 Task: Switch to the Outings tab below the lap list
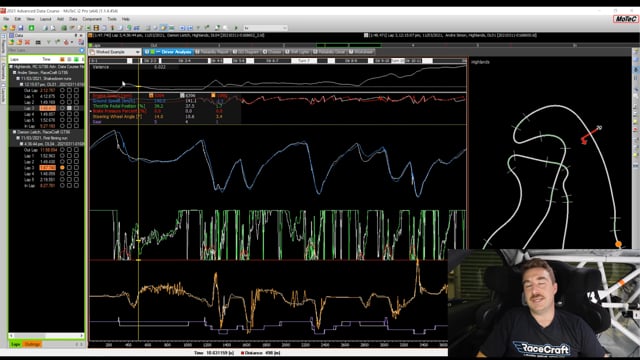pos(32,344)
